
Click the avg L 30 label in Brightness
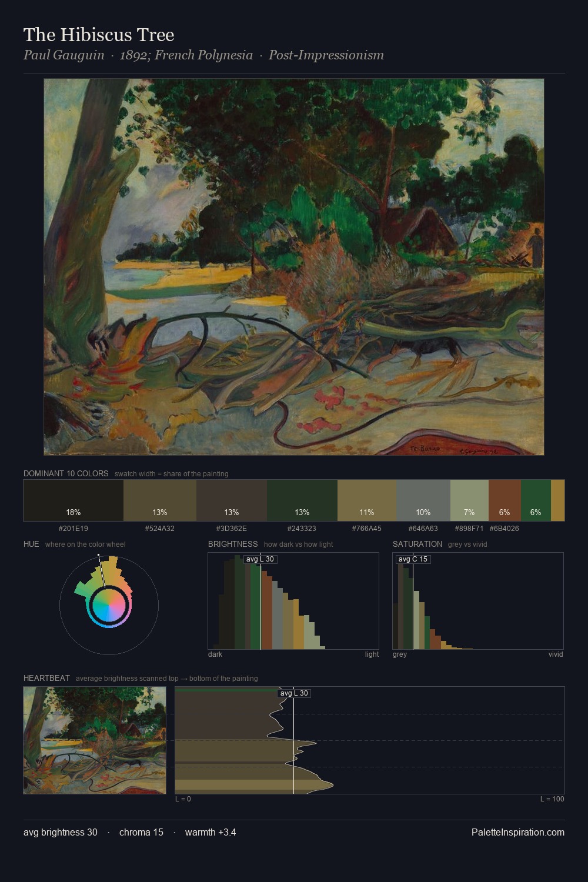(x=260, y=559)
